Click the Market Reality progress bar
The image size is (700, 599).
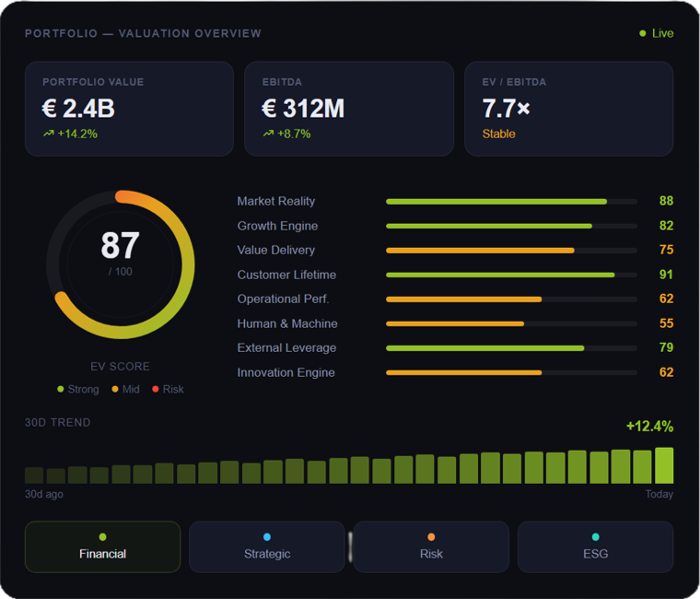click(511, 202)
